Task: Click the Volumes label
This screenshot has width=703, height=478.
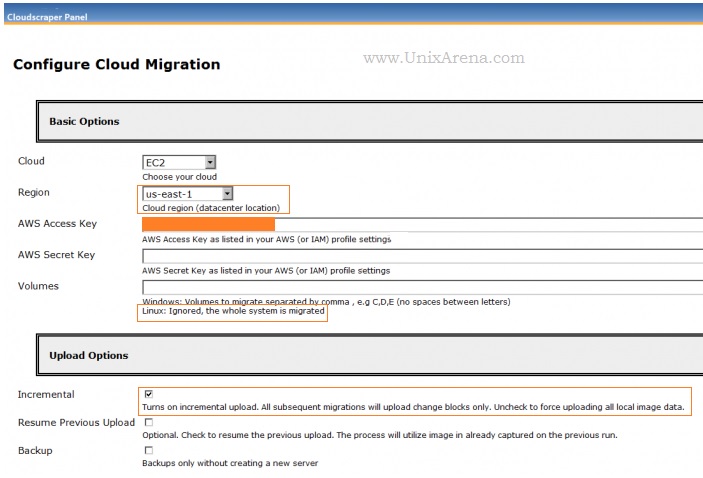Action: click(38, 286)
